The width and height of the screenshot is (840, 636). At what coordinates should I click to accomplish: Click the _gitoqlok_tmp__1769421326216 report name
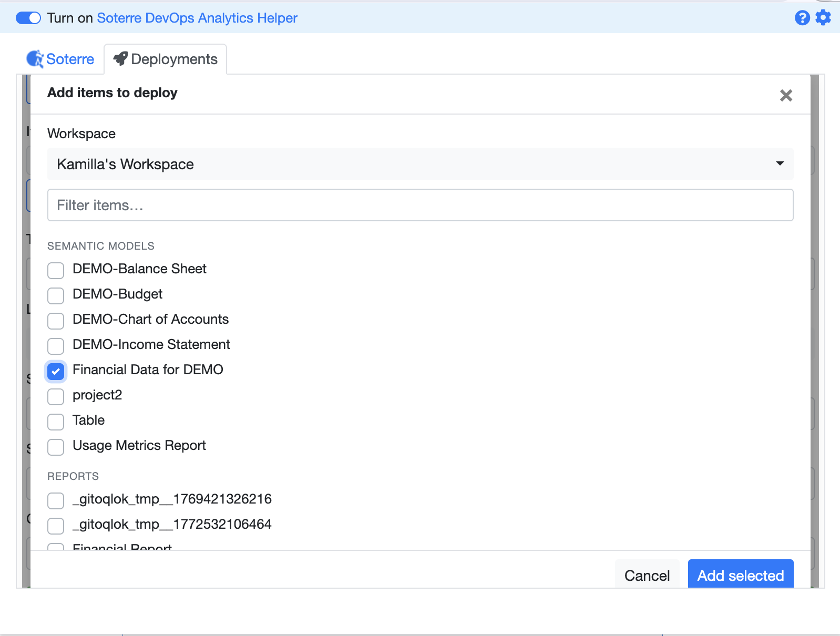(172, 499)
